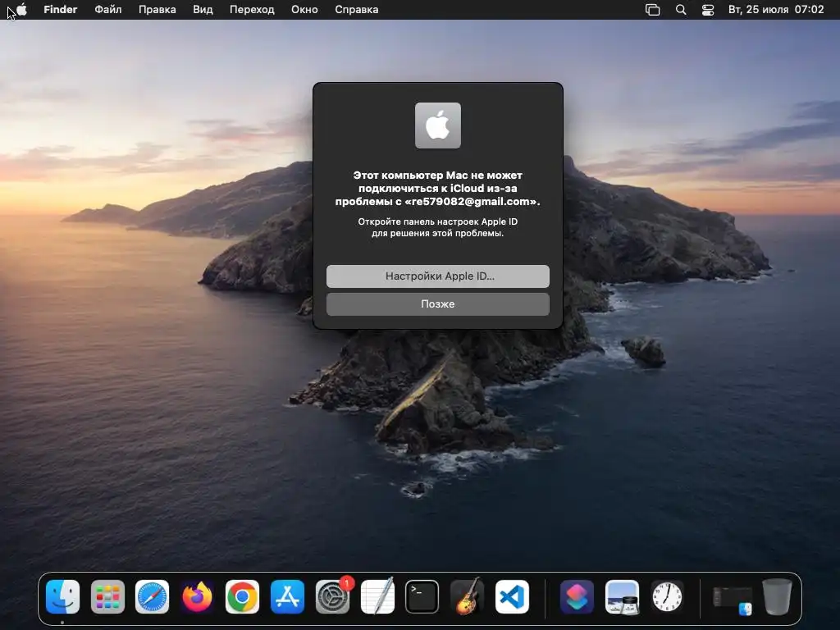Launch GarageBand from the Dock

[x=467, y=596]
